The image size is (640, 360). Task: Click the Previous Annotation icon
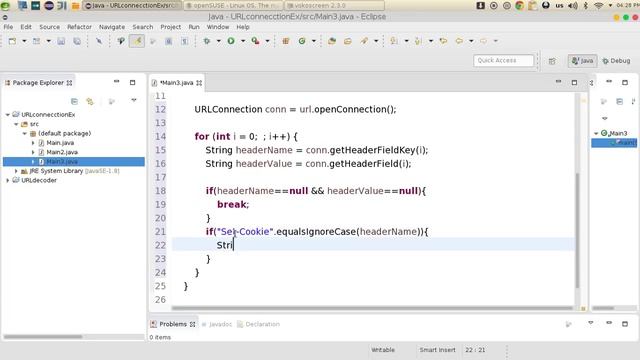[x=418, y=41]
